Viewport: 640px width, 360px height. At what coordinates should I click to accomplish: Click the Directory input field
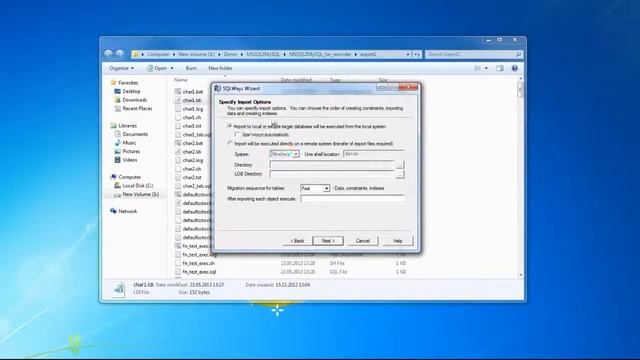pyautogui.click(x=332, y=164)
